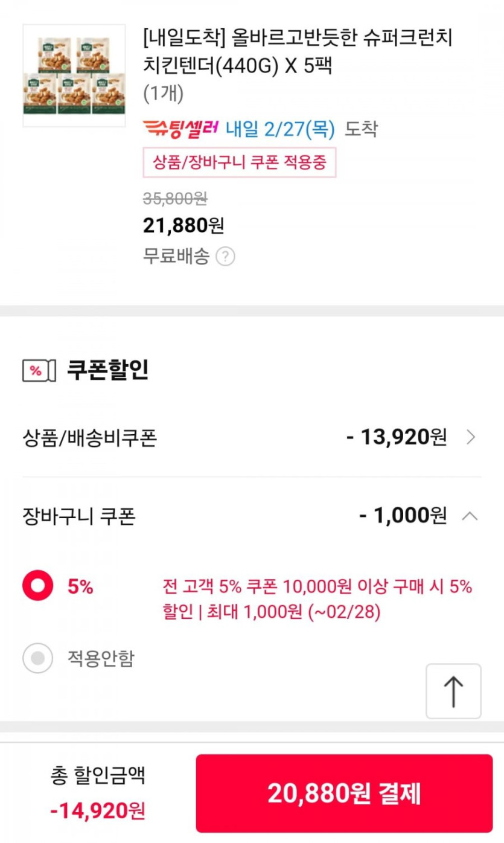Tap the 내일 2/27(목) arrival date text
The image size is (504, 843).
(x=280, y=129)
